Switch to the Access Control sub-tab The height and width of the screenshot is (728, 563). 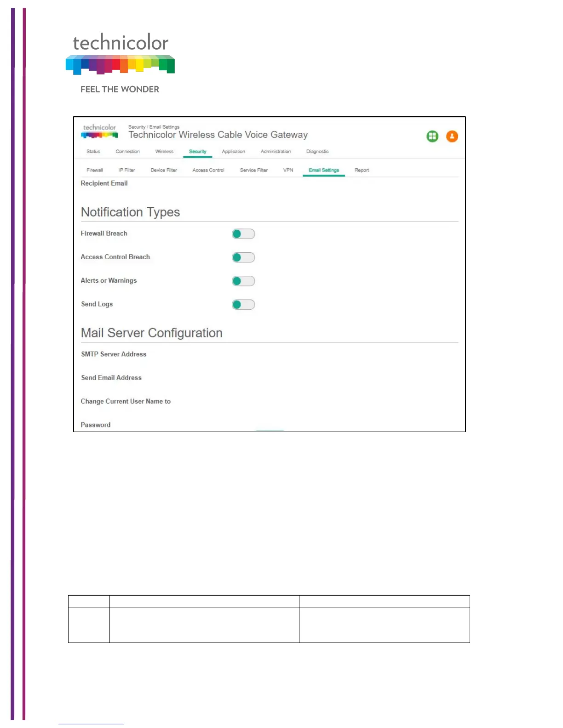pyautogui.click(x=208, y=170)
